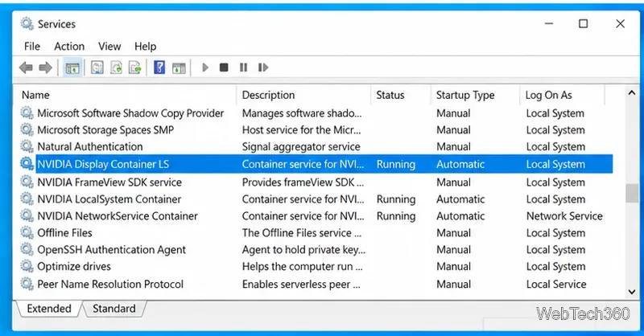Click 'Signal aggregator service' description
Image resolution: width=644 pixels, height=336 pixels.
[x=301, y=146]
